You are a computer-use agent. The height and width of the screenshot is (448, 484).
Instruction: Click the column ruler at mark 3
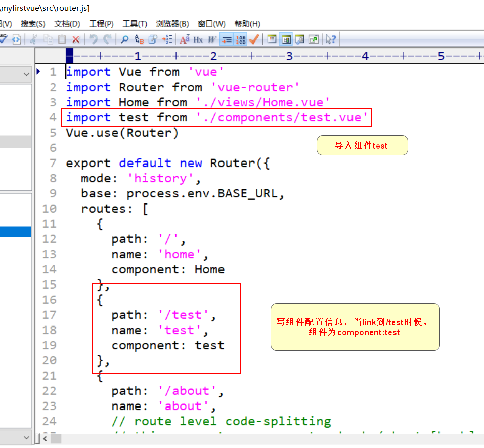pyautogui.click(x=289, y=56)
